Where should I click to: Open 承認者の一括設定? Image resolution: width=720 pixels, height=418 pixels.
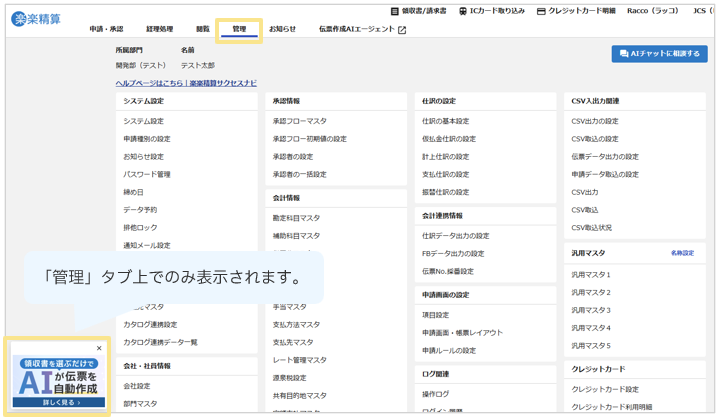(299, 175)
